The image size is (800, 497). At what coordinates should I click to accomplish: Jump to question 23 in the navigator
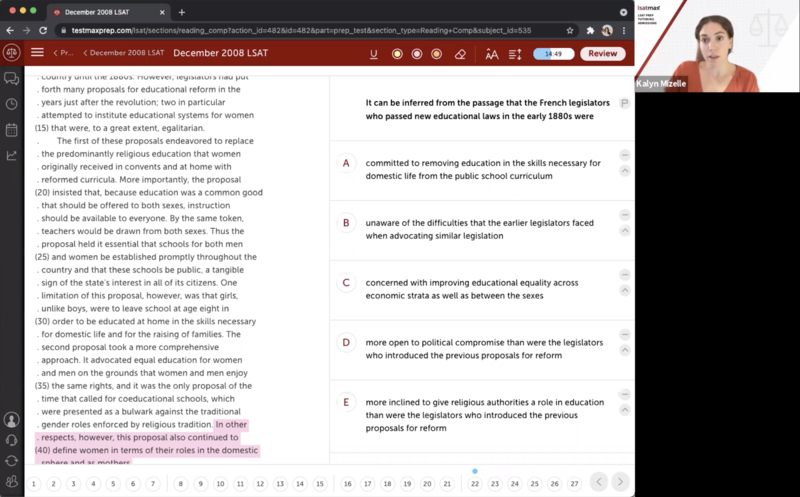coord(496,483)
